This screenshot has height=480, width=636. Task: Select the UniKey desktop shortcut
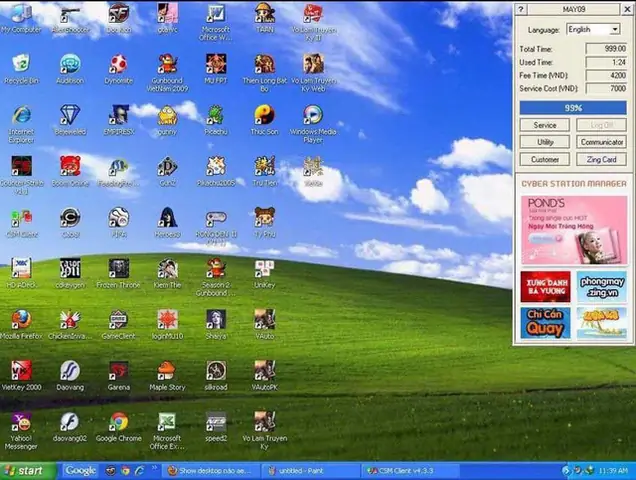pyautogui.click(x=264, y=273)
